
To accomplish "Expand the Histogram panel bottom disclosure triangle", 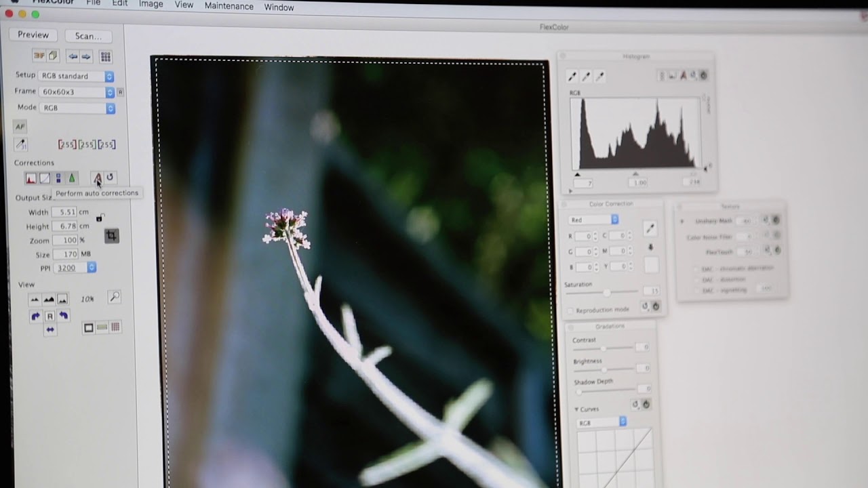I will tap(571, 192).
